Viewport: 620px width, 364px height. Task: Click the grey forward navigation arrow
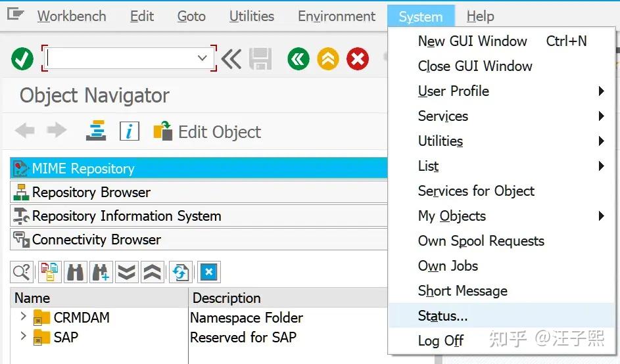tap(56, 131)
